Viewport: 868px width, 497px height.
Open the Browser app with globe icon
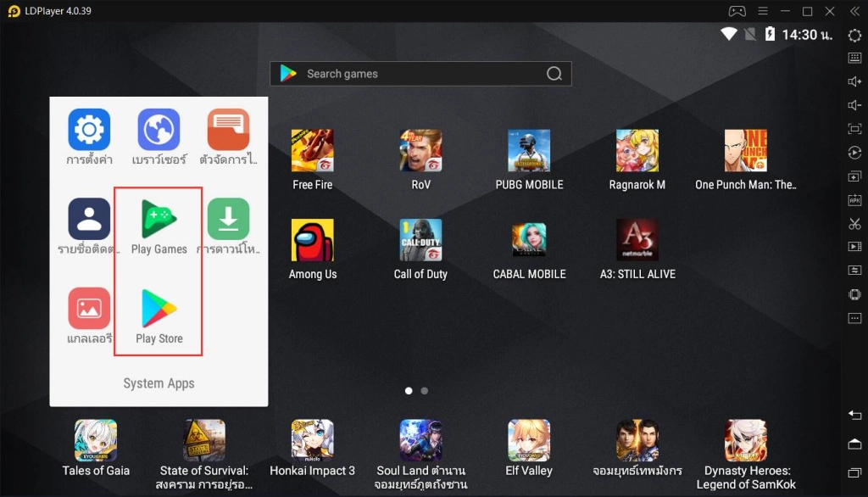point(159,130)
